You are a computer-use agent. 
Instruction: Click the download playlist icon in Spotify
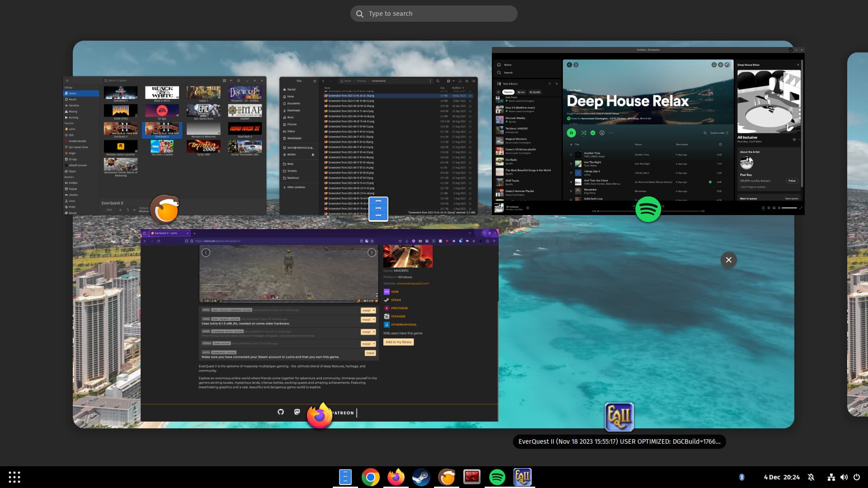click(x=602, y=133)
